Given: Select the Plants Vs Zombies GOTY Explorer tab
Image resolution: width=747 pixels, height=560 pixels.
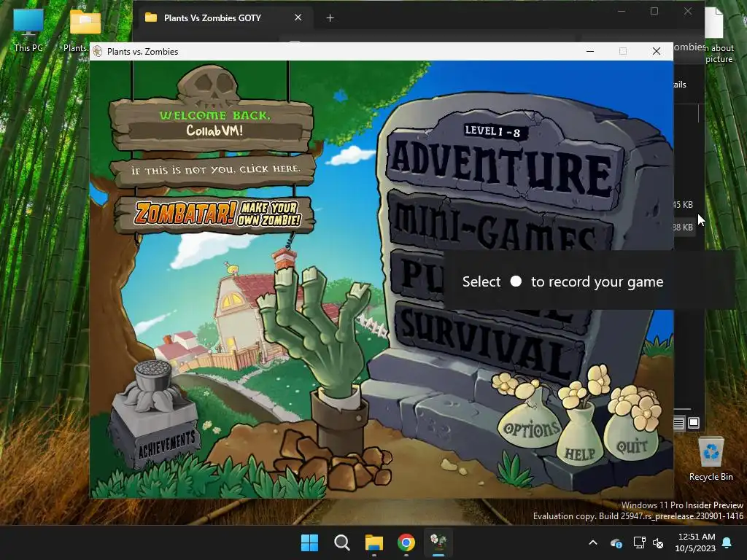Looking at the screenshot, I should tap(212, 18).
